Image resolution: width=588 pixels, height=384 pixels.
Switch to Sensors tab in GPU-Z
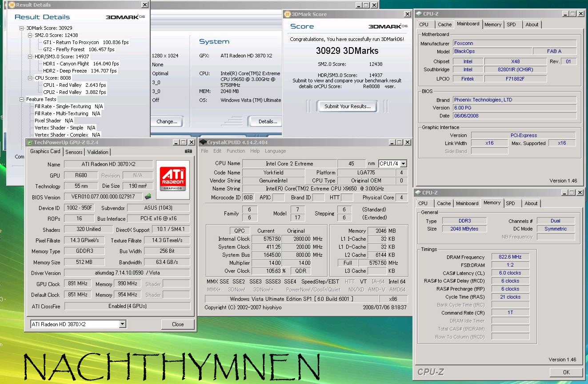pyautogui.click(x=74, y=152)
